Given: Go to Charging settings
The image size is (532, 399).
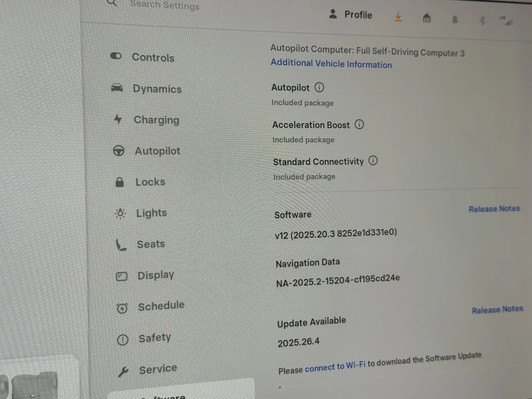Looking at the screenshot, I should pyautogui.click(x=157, y=120).
